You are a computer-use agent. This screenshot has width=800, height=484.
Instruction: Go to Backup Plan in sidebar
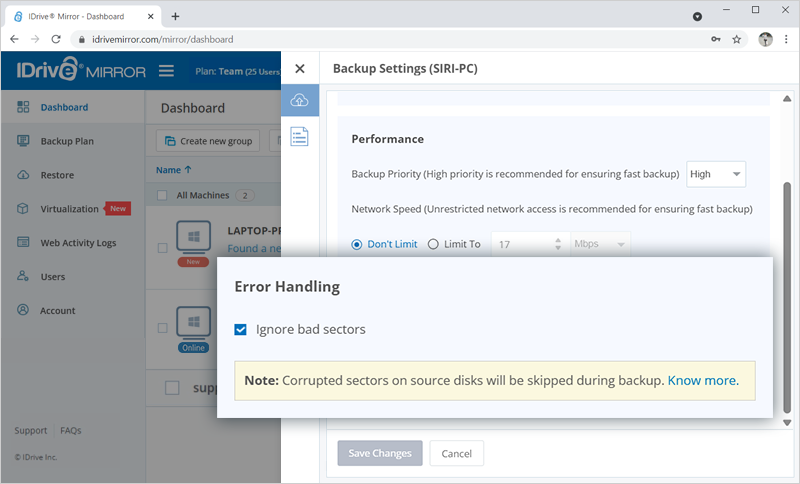(67, 141)
